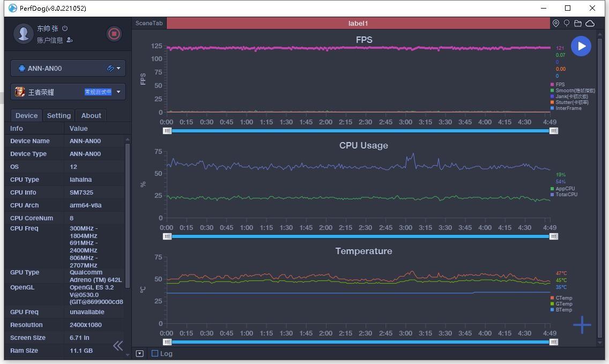Stop the recording with the red stop button
This screenshot has width=609, height=364.
114,34
